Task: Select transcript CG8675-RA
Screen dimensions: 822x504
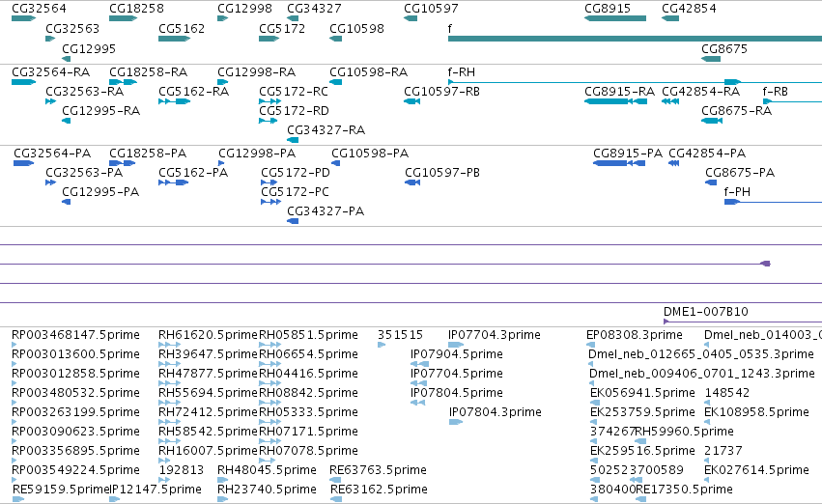Action: click(737, 110)
